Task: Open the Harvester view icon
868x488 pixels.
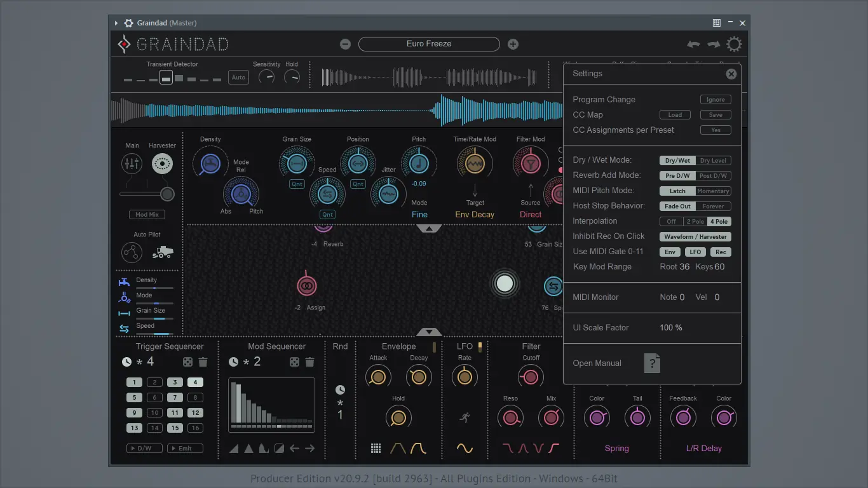Action: click(162, 164)
